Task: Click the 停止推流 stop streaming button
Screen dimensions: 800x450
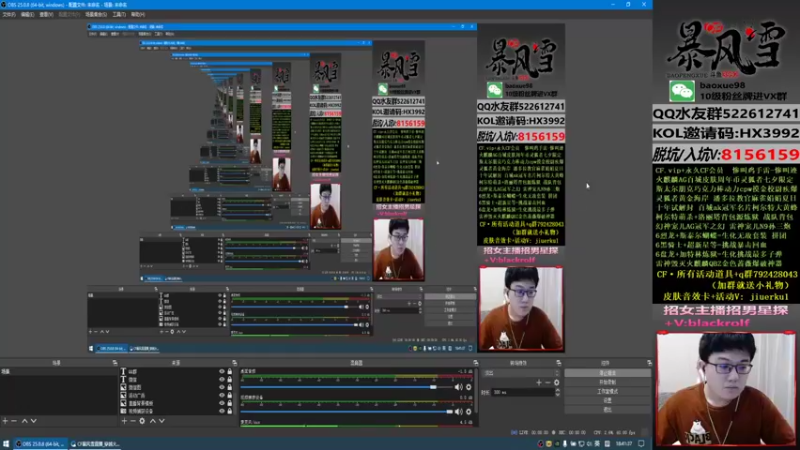Action: click(x=607, y=373)
